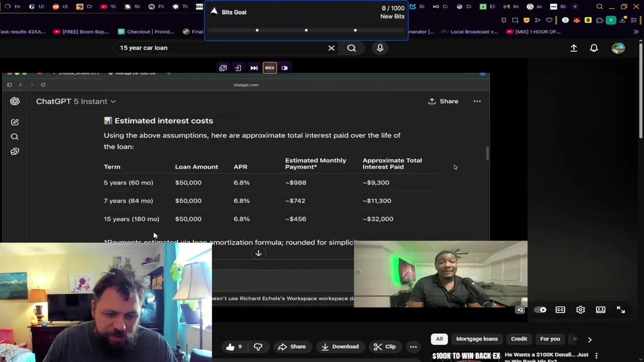
Task: Open ChatGPT three-dot options menu
Action: [x=477, y=101]
